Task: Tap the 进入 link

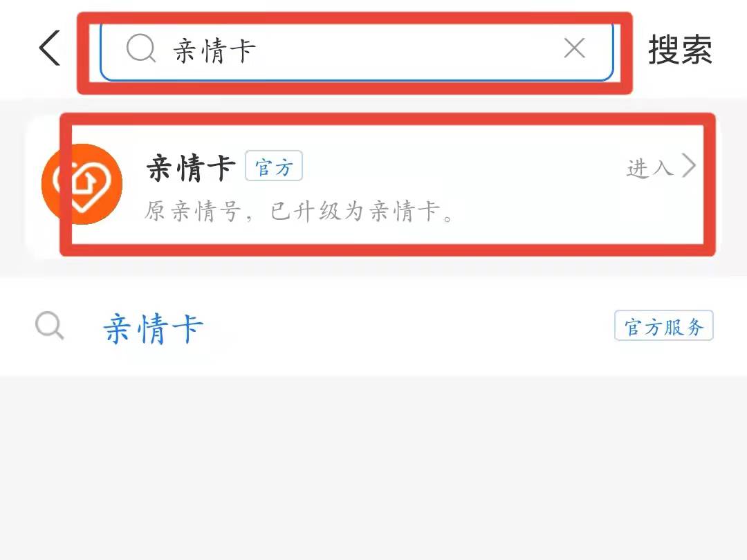Action: 649,167
